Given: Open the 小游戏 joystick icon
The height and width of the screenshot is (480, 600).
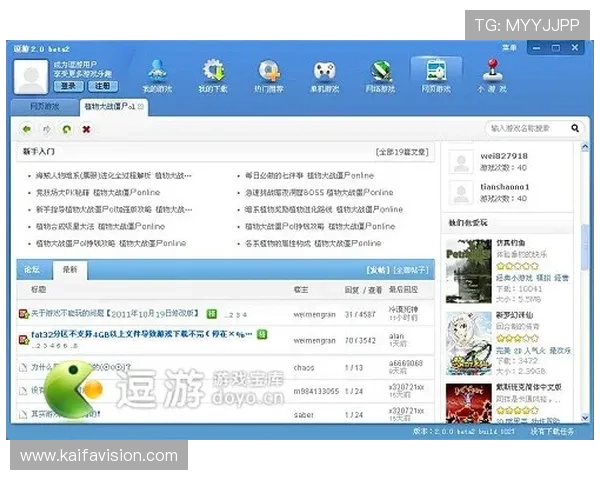Looking at the screenshot, I should [492, 76].
